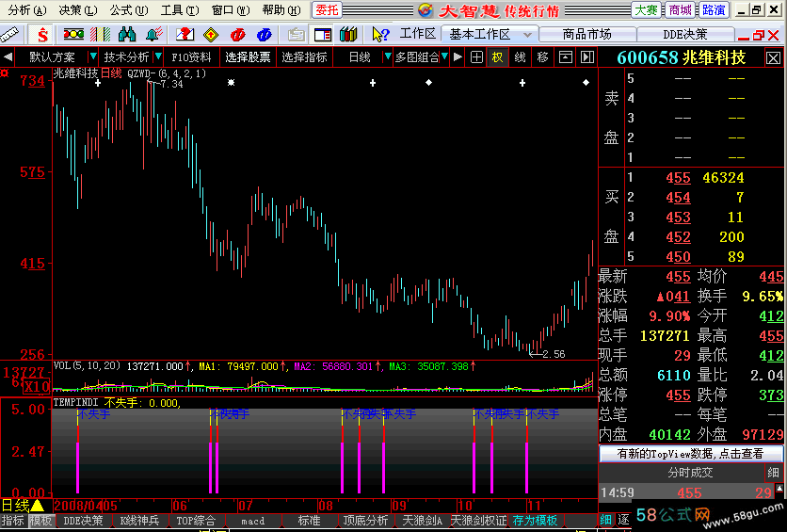Open 多图组合 dropdown arrow
Viewport: 787px width, 532px height.
pos(444,56)
